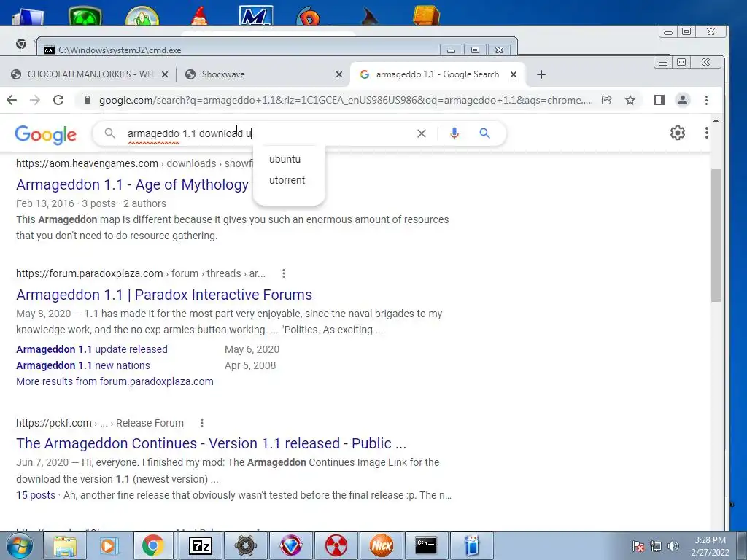
Task: View site info via padlock icon
Action: coord(88,100)
